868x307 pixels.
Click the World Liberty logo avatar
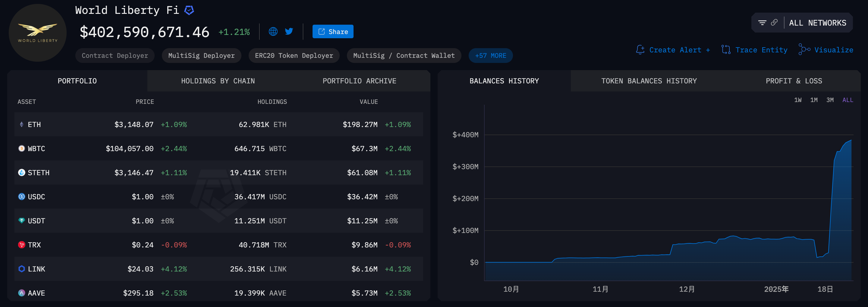point(38,33)
